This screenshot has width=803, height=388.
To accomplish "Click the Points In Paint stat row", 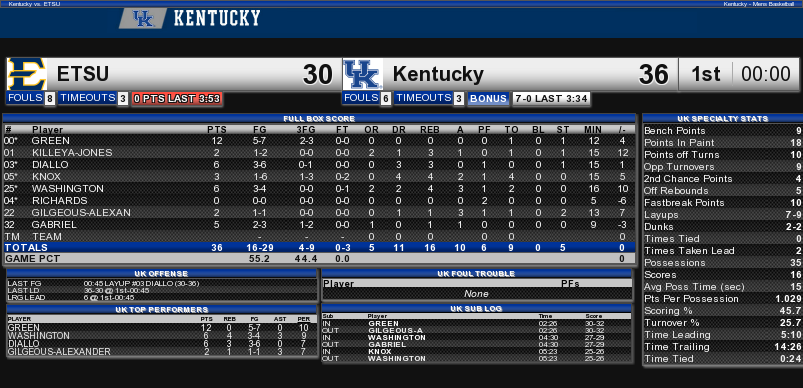I will [722, 143].
